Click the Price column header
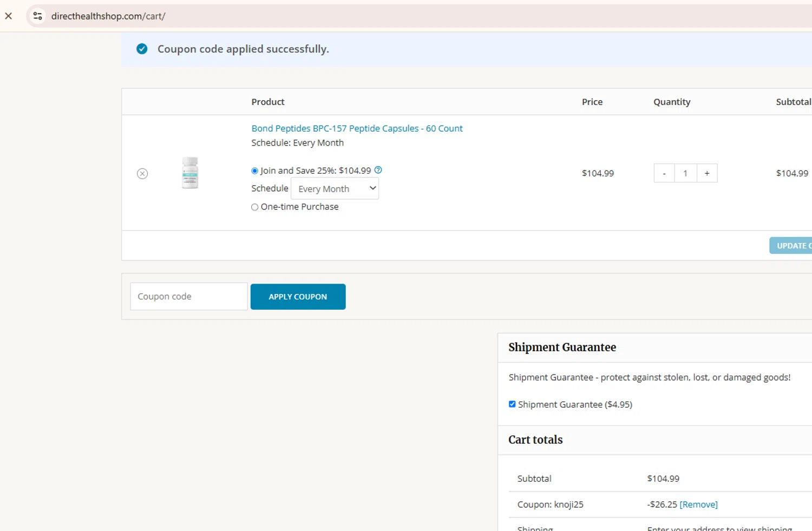The width and height of the screenshot is (812, 531). pyautogui.click(x=592, y=102)
